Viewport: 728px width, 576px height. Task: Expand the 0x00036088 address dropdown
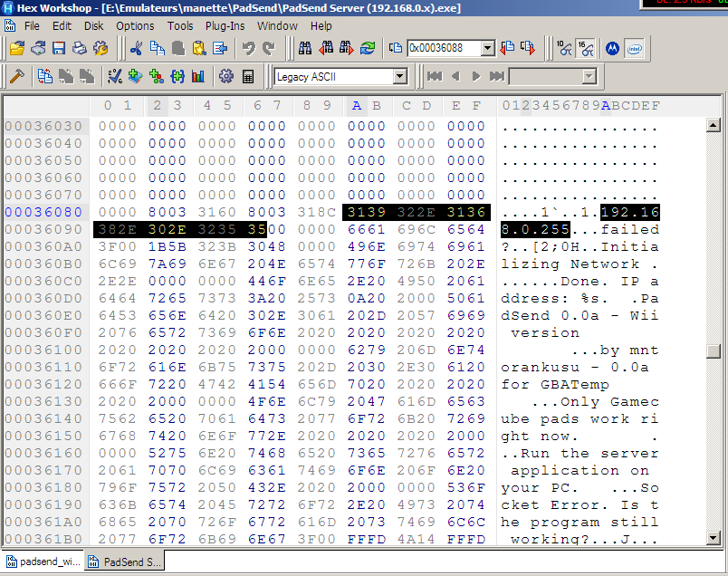pyautogui.click(x=487, y=48)
